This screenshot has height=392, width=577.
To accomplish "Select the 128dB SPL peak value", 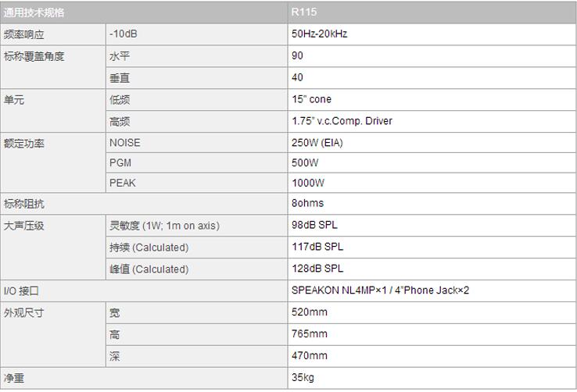I will coord(317,269).
